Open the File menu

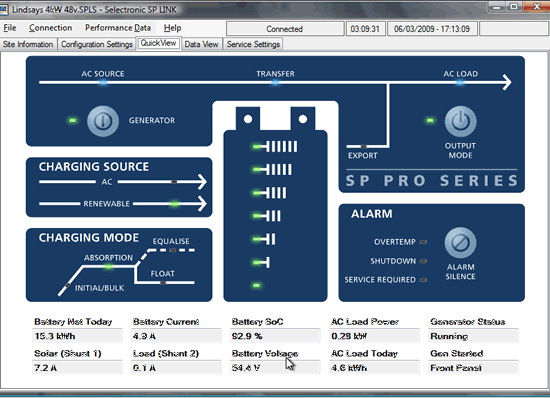[10, 28]
